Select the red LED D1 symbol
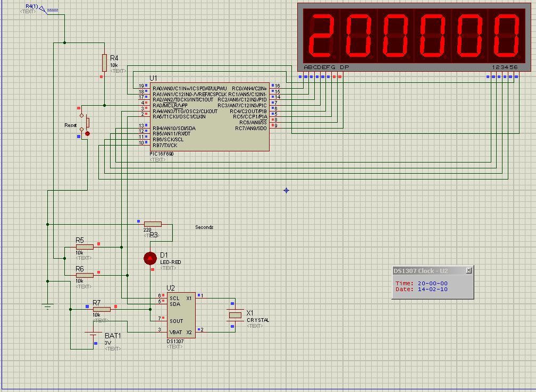This screenshot has width=536, height=392. click(x=150, y=258)
